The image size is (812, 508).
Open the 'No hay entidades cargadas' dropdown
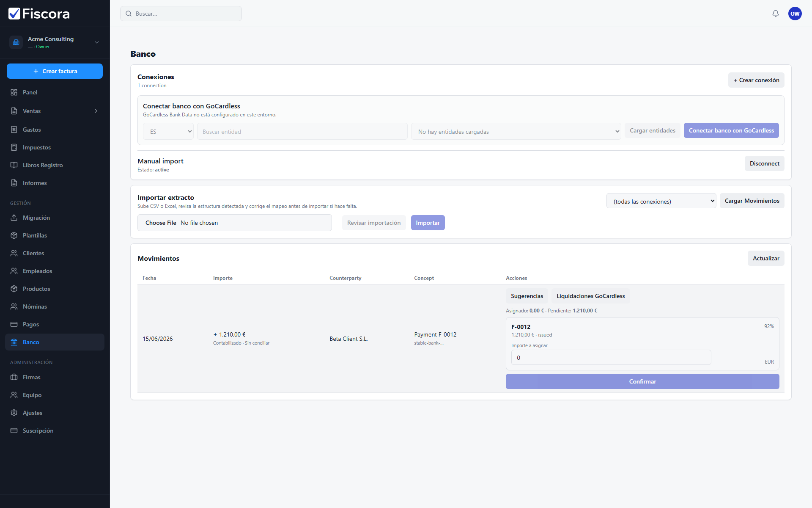516,132
